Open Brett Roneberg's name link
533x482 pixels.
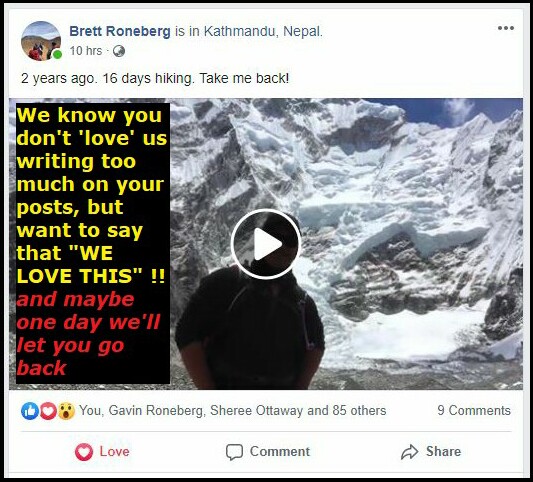click(x=120, y=31)
